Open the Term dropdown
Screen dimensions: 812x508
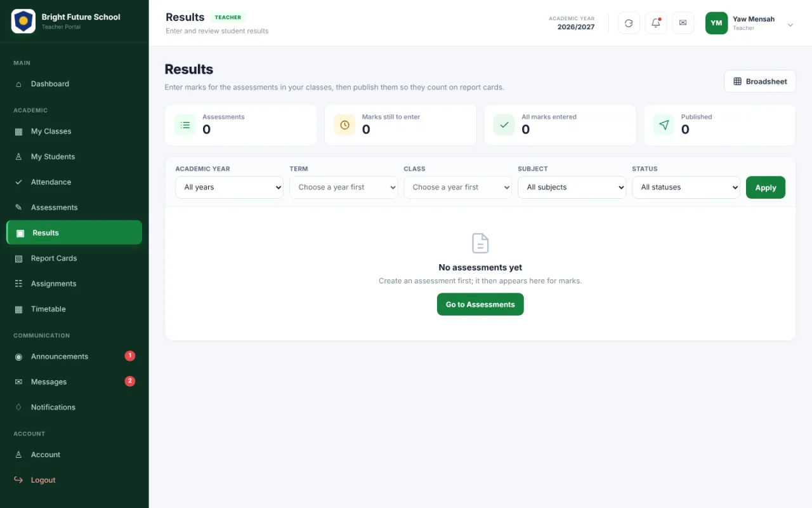[343, 187]
